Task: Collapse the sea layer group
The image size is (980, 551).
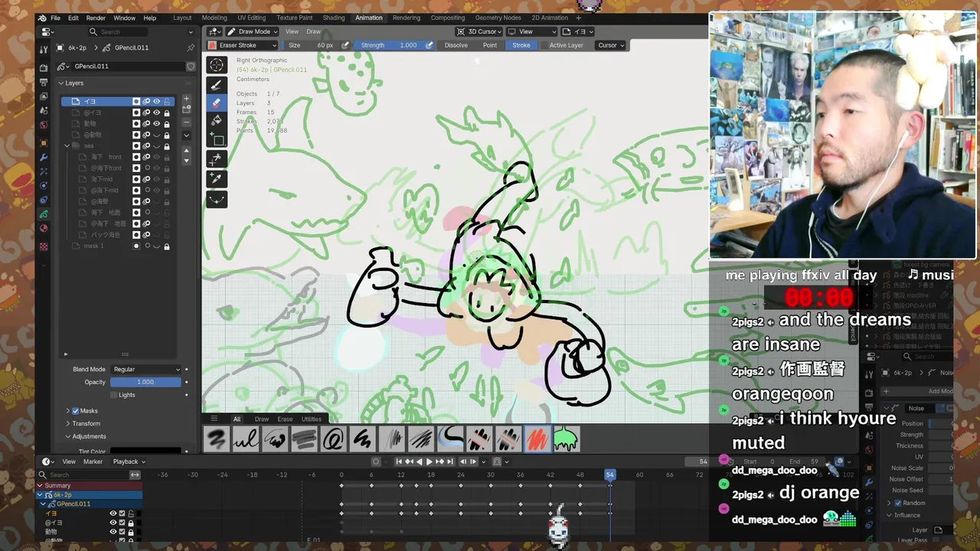Action: [67, 145]
